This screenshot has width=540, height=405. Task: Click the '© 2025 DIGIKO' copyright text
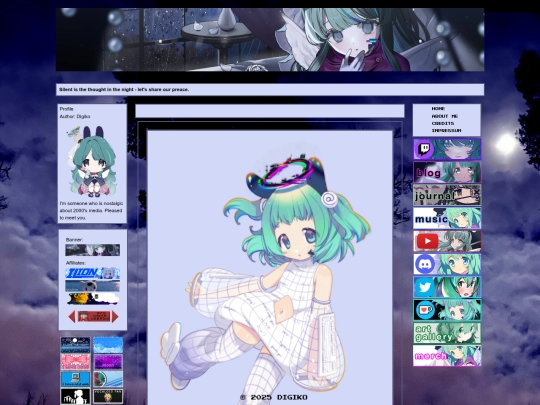click(274, 397)
